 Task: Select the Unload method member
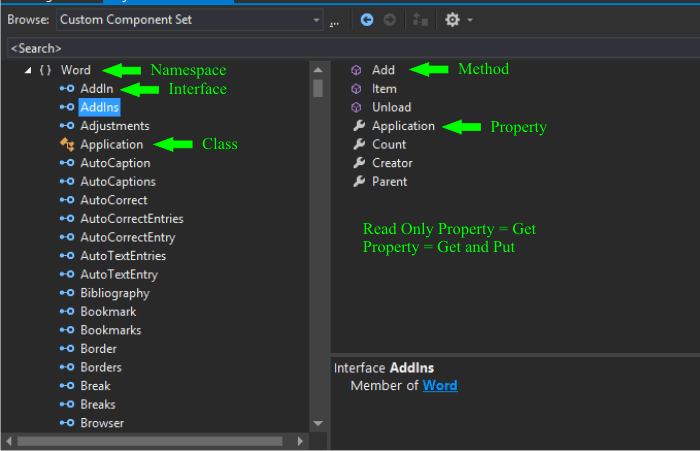tap(392, 107)
